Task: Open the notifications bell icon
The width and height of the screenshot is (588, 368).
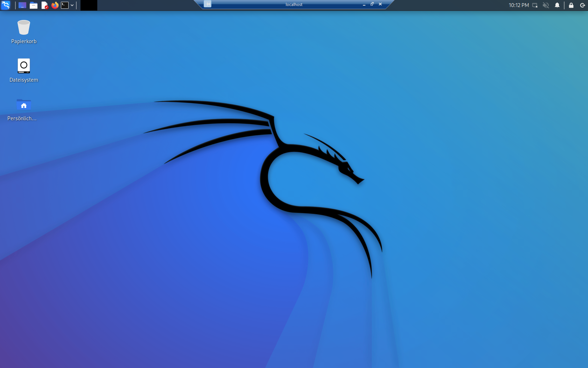Action: pyautogui.click(x=557, y=5)
